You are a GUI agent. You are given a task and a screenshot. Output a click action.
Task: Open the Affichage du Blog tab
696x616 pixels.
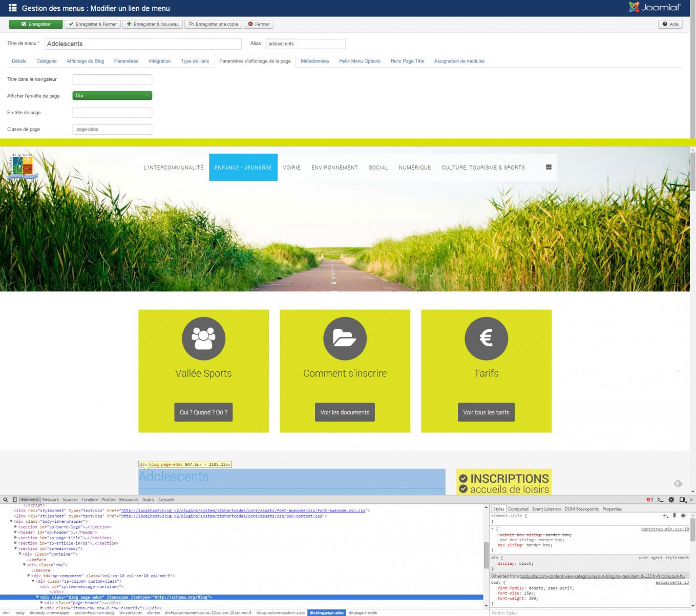click(85, 61)
